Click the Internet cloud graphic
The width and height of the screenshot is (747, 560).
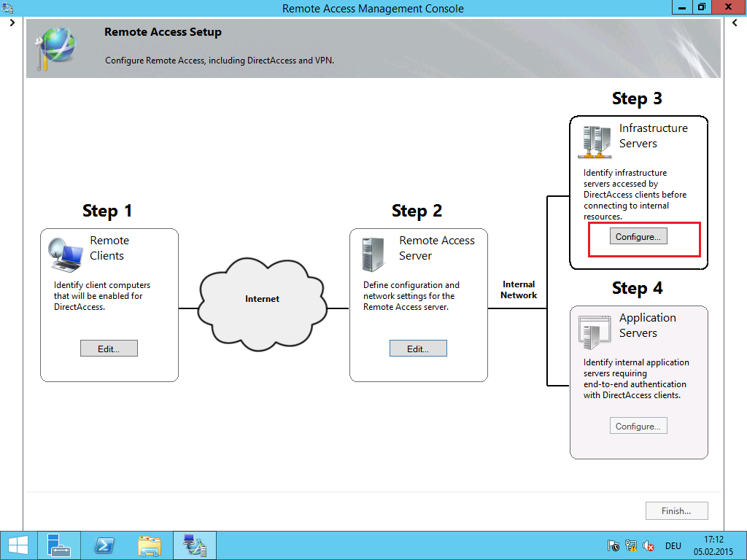coord(263,304)
